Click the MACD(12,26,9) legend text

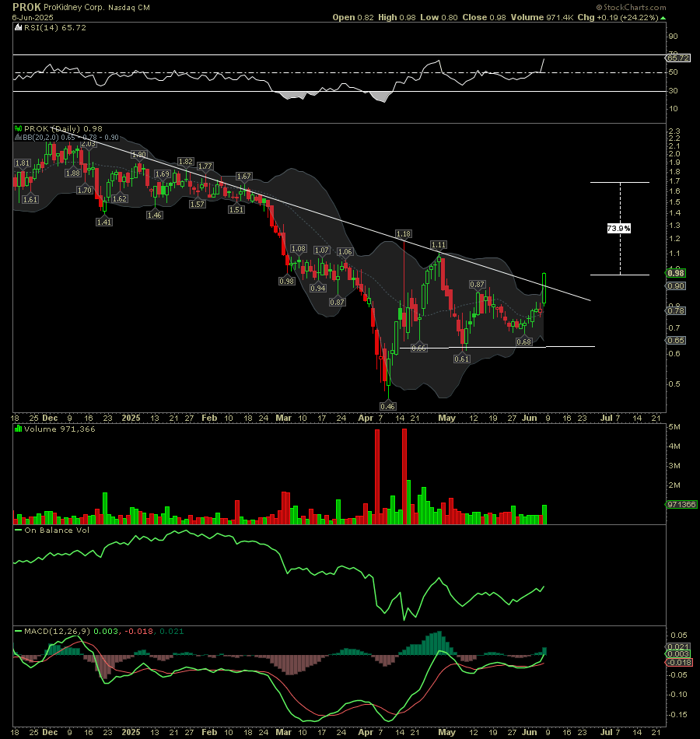(x=57, y=631)
